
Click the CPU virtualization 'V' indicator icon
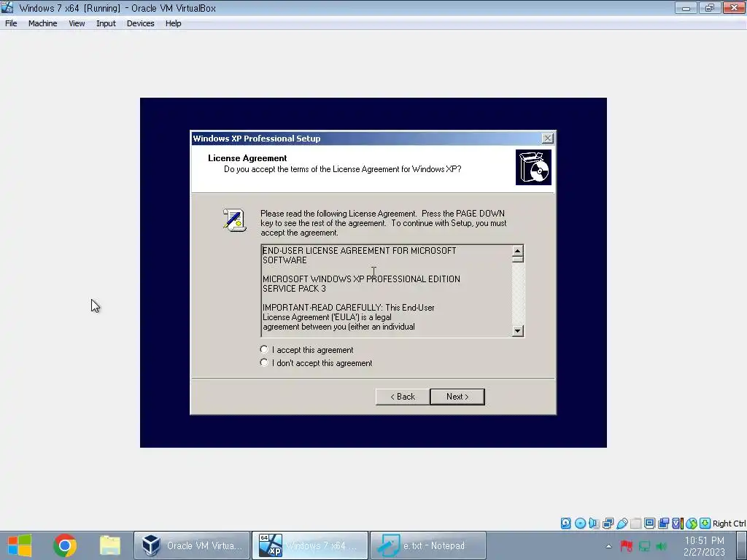tap(677, 524)
